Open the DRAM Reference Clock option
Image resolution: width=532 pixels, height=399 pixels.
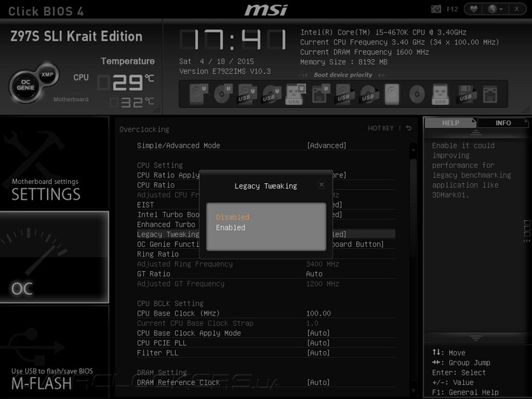[266, 383]
